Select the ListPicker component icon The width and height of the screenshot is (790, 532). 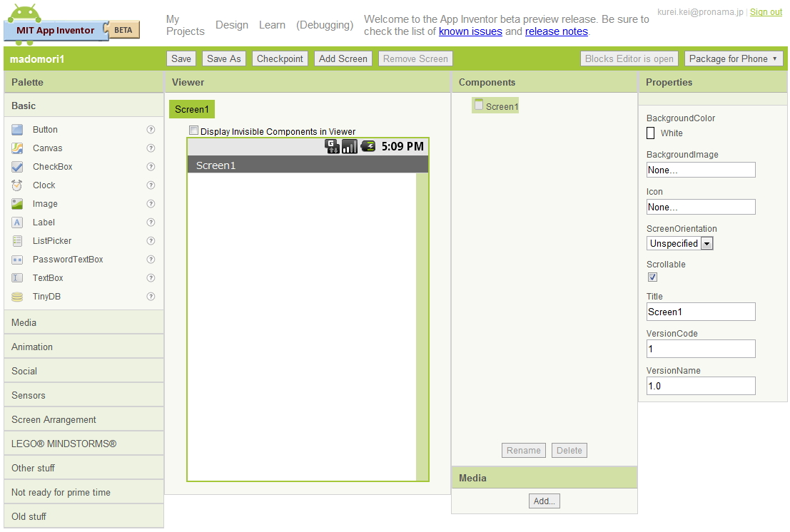[x=17, y=241]
